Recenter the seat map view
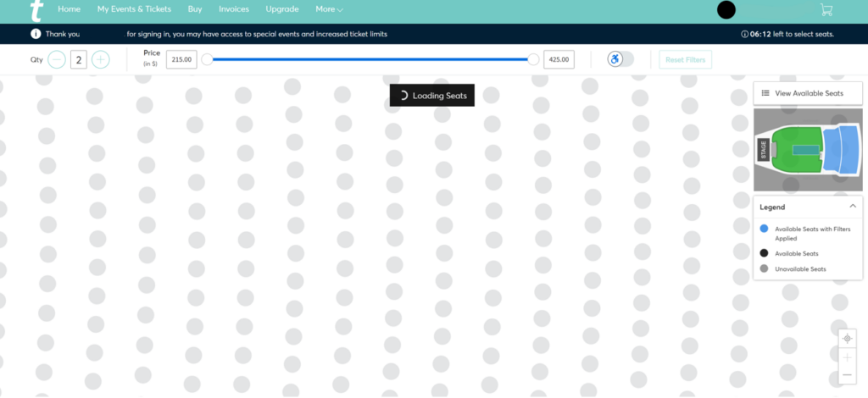Screen dimensions: 868x398 tap(847, 339)
